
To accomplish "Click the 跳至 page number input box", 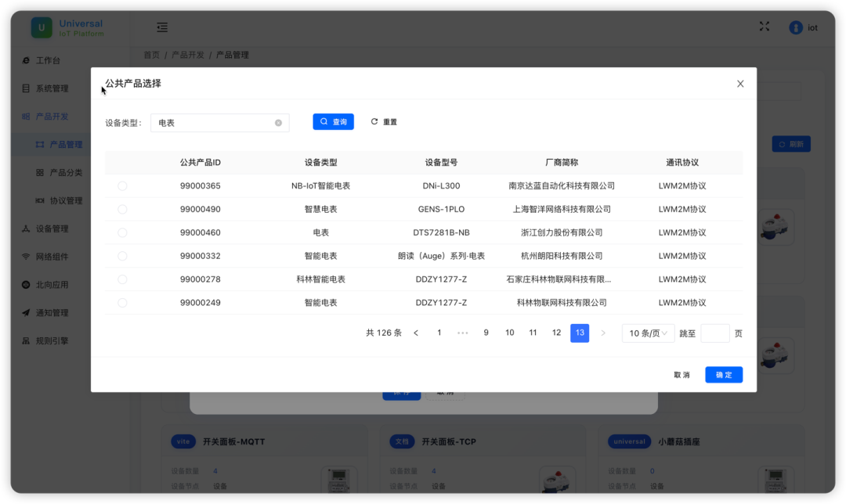I will click(x=714, y=333).
